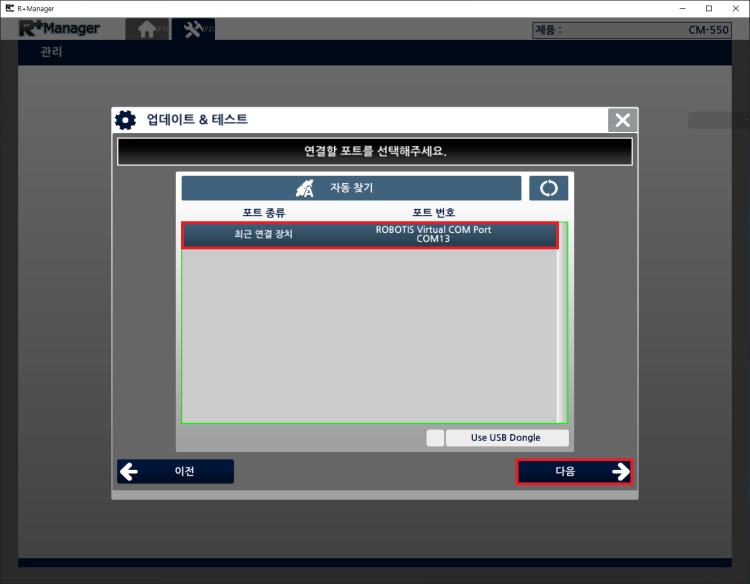The height and width of the screenshot is (584, 750).
Task: Close the 업데이트 & 테스트 dialog
Action: [x=622, y=120]
